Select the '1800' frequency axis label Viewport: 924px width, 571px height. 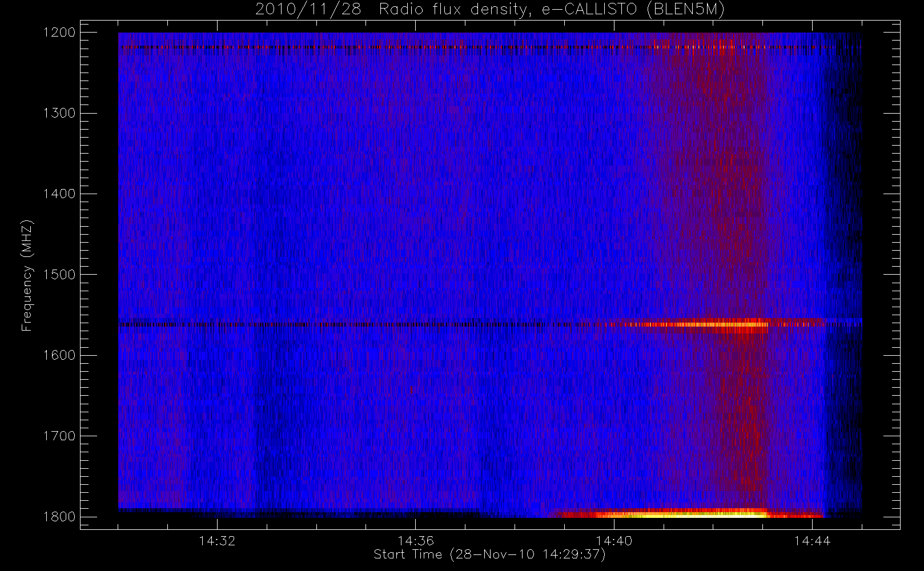pos(59,517)
